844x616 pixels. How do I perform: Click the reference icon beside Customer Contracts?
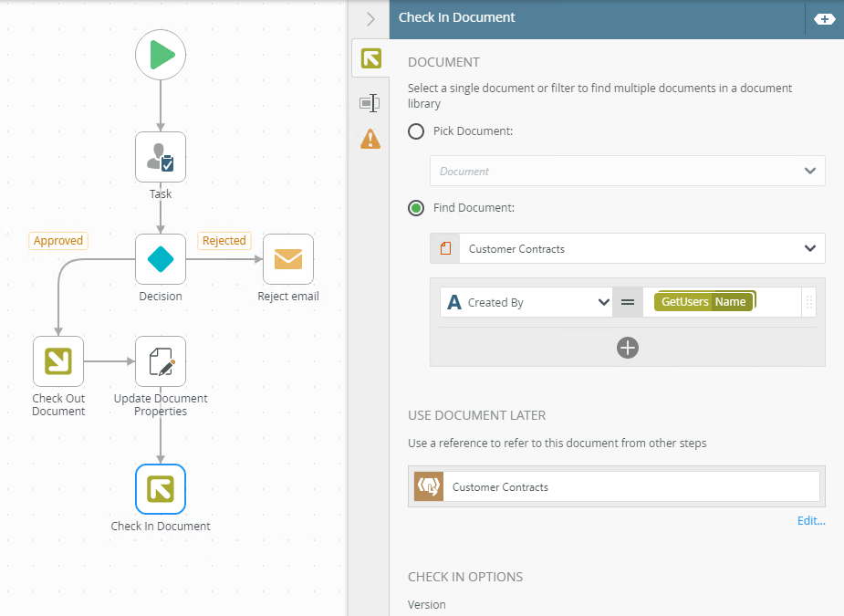click(429, 486)
